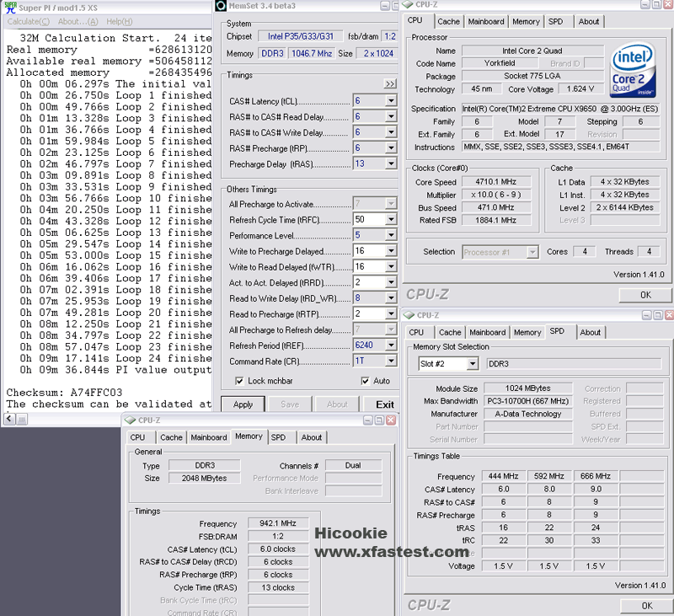
Task: Open the RAS# to CAS# Write Delay dropdown
Action: (391, 132)
